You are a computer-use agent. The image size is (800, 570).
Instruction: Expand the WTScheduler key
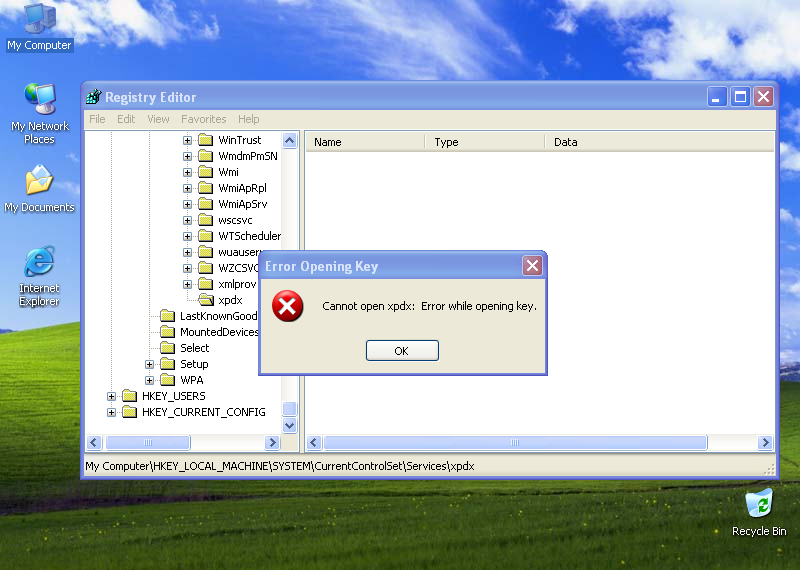(x=187, y=236)
